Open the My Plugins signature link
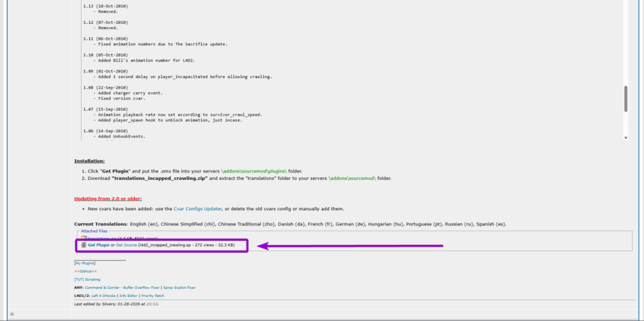 coord(85,263)
